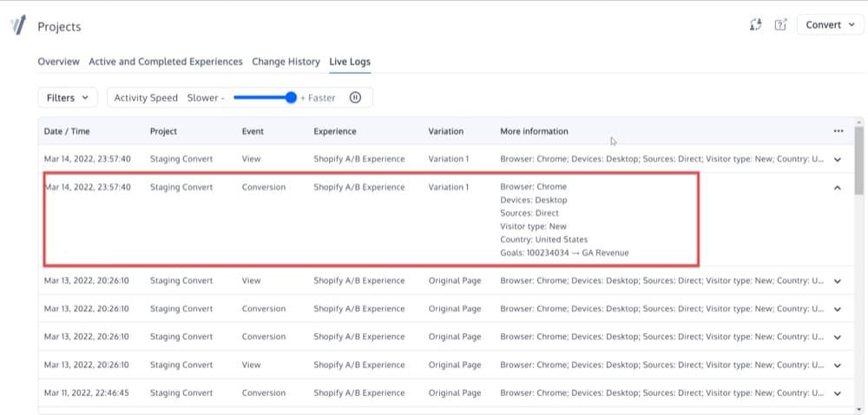Collapse the expanded Variation 1 Conversion row
The height and width of the screenshot is (415, 868).
(838, 188)
